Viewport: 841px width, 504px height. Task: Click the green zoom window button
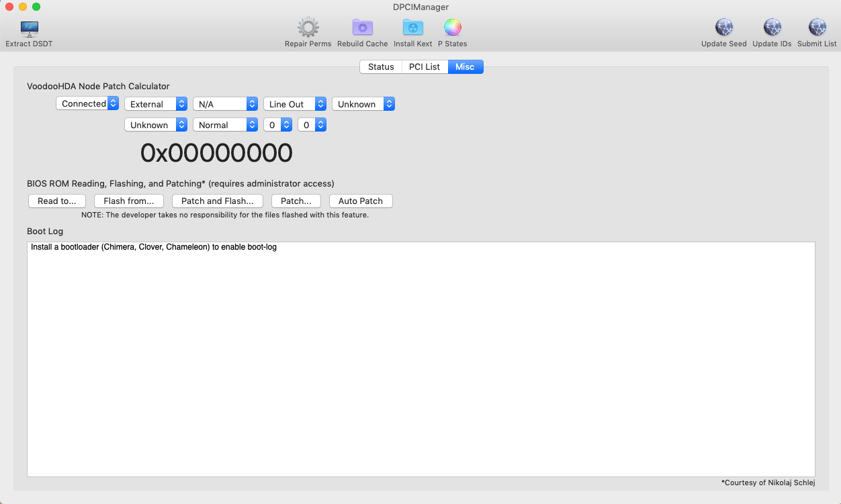click(36, 7)
